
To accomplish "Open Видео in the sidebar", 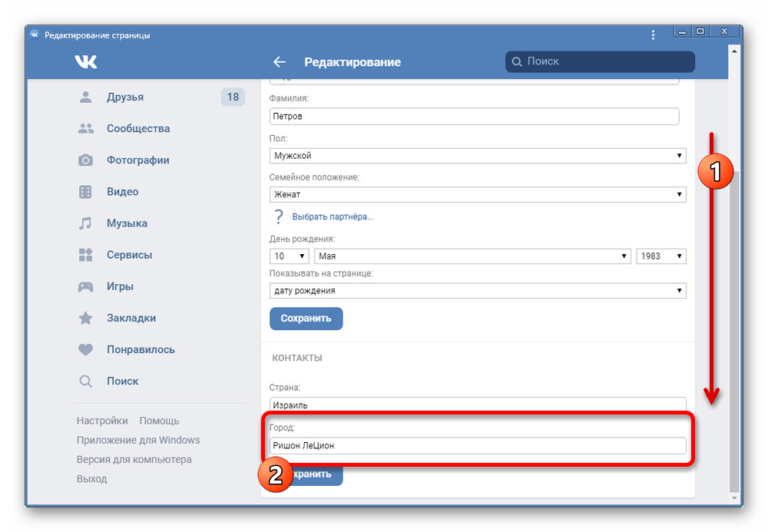I will pyautogui.click(x=122, y=192).
